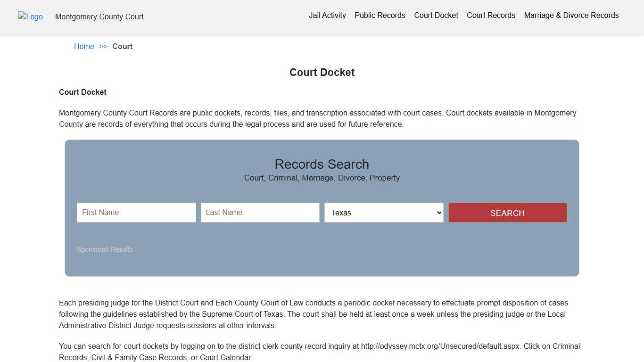Click the Court Docket page title

click(322, 72)
